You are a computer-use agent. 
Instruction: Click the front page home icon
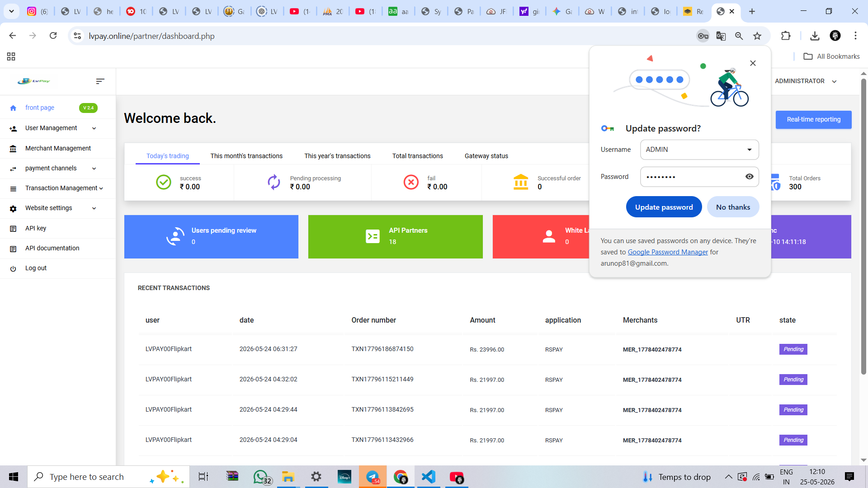(13, 108)
